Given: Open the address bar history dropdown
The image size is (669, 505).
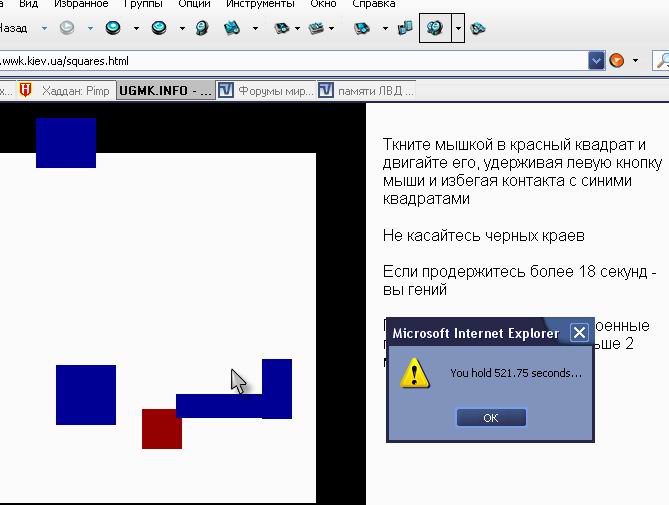Looking at the screenshot, I should [597, 61].
